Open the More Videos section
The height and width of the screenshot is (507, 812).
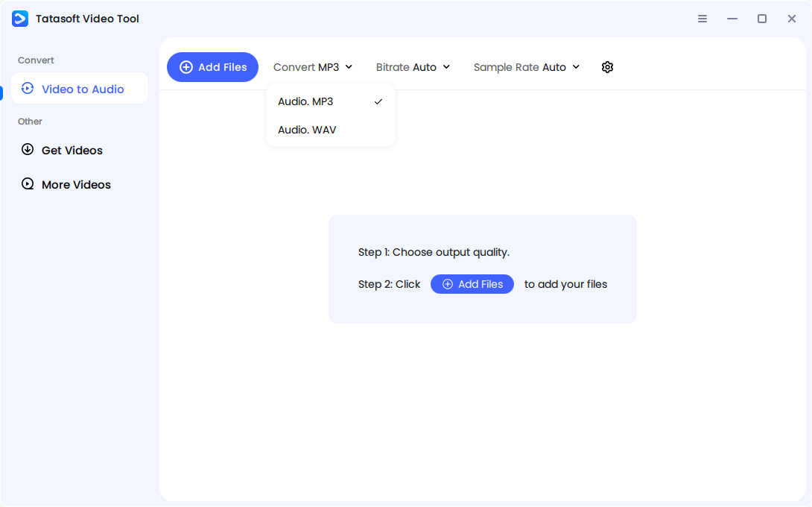[x=76, y=184]
